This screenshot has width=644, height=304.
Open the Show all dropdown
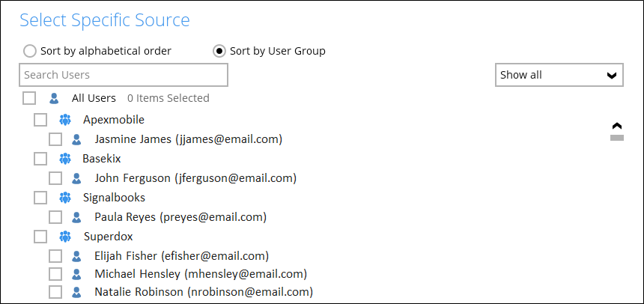[x=559, y=75]
